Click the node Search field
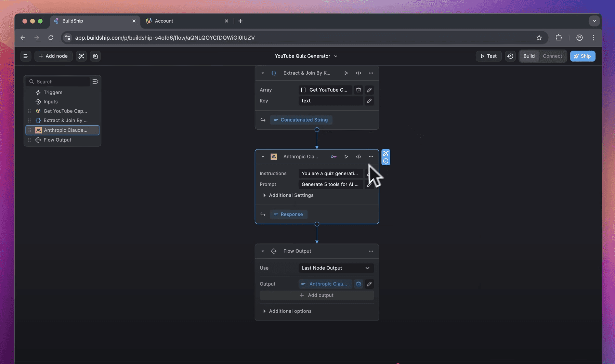Screen dimensions: 615x364 pyautogui.click(x=58, y=82)
